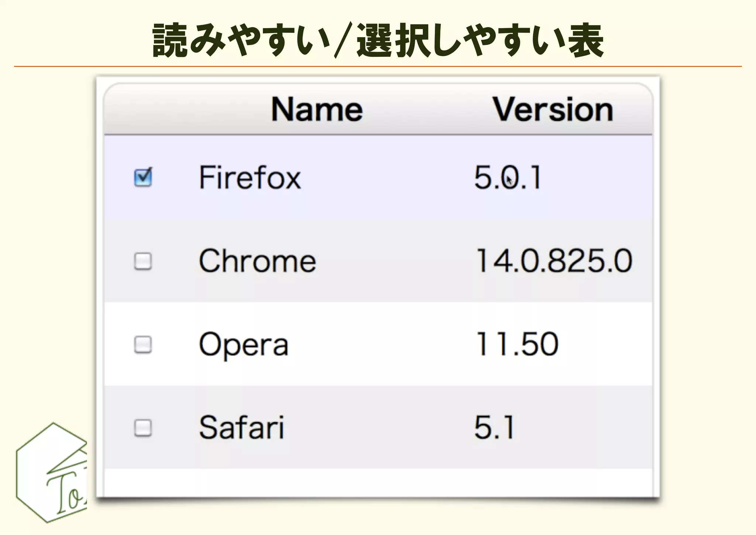Screen dimensions: 756x535
Task: Check the Chrome row checkbox
Action: [143, 261]
